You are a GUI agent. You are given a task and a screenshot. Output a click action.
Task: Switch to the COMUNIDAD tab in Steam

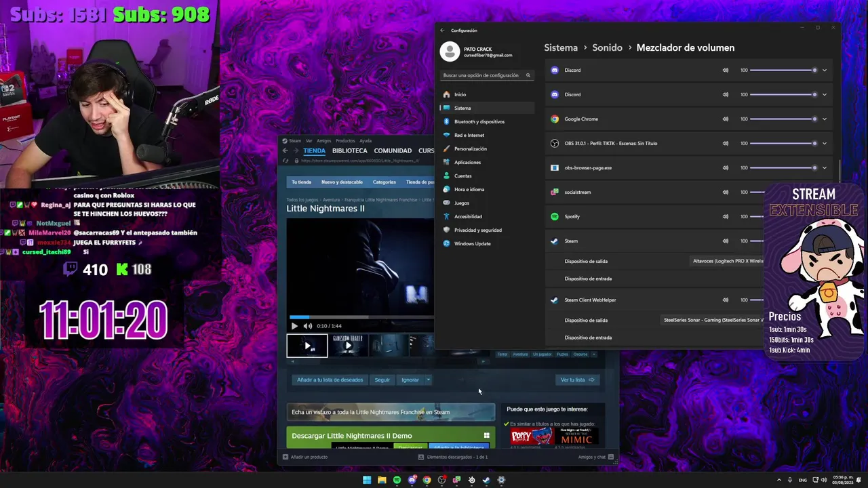pyautogui.click(x=393, y=150)
